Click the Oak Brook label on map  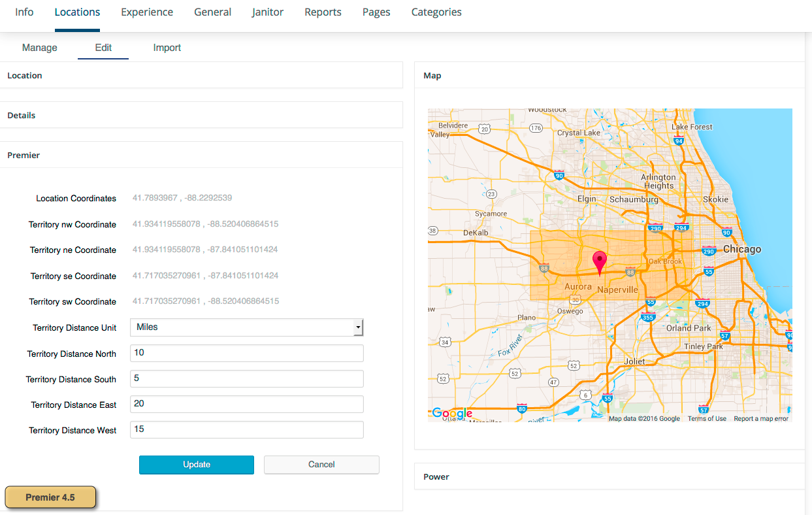[665, 261]
